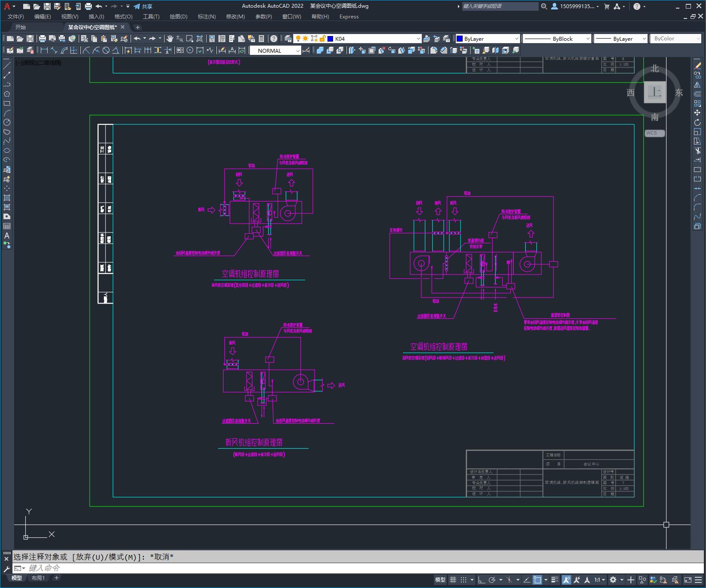Screen dimensions: 706x588
Task: Toggle the layer on/off lightbulb icon
Action: (x=298, y=39)
